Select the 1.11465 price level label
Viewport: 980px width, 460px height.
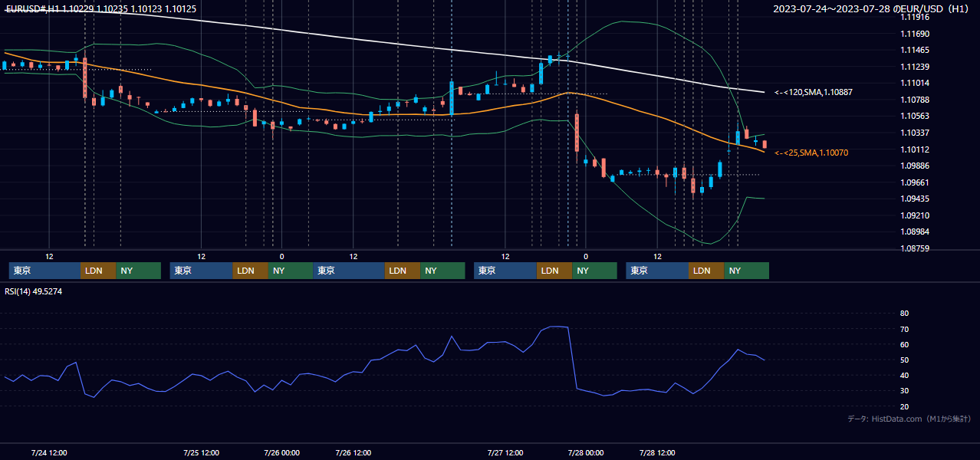(x=914, y=50)
